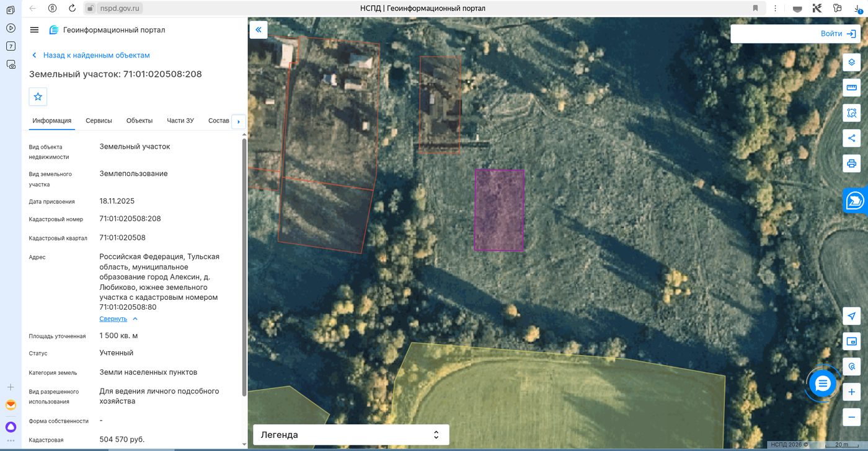Image resolution: width=868 pixels, height=451 pixels.
Task: Click the heading Земельный участок: 71:01:020508:208
Action: pyautogui.click(x=115, y=74)
